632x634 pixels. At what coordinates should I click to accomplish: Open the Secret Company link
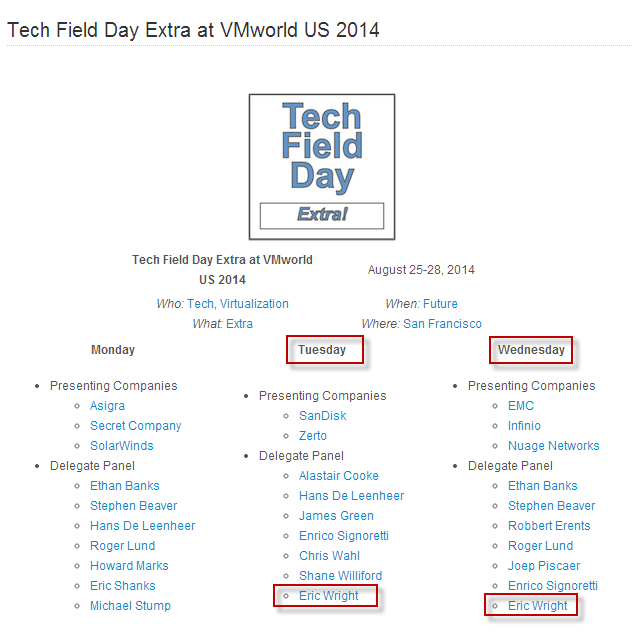click(x=135, y=426)
